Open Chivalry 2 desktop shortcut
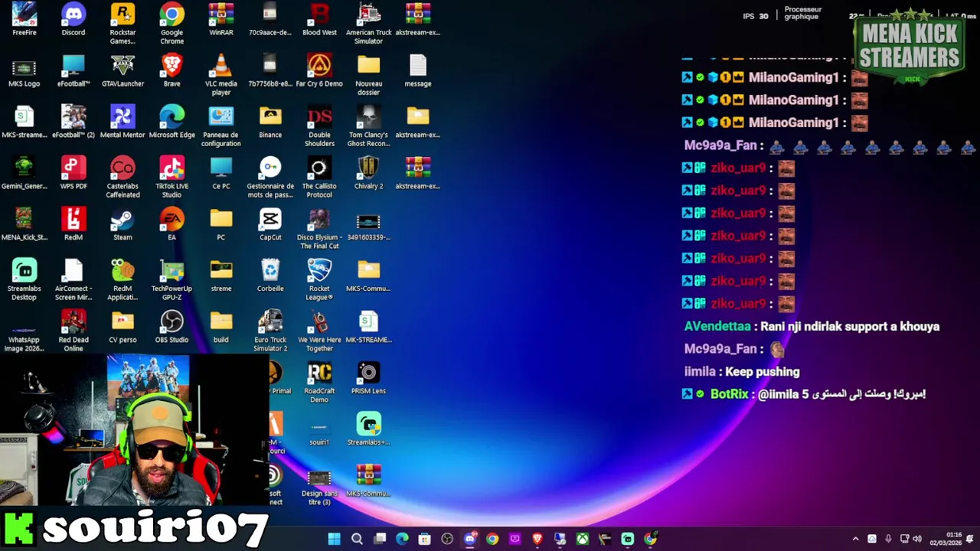Image resolution: width=980 pixels, height=551 pixels. (368, 173)
